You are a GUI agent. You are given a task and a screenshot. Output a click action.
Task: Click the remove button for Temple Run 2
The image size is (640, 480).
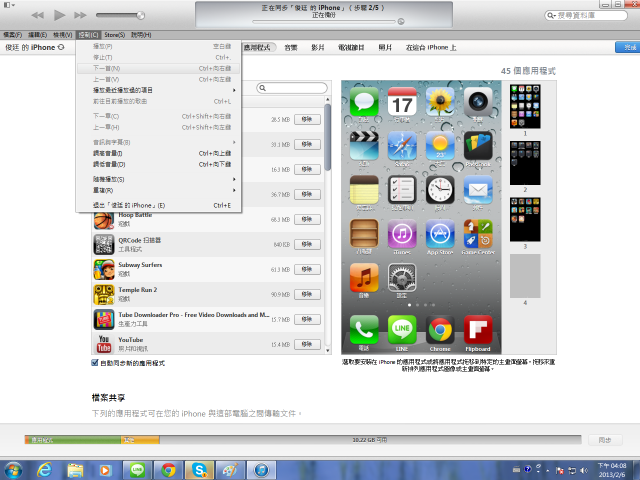[307, 294]
